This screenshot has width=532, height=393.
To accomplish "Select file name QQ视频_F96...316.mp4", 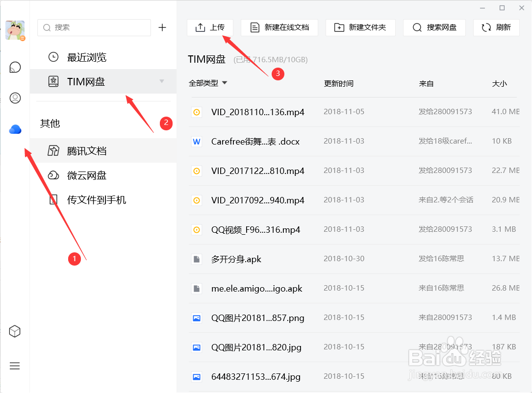I will pos(256,230).
